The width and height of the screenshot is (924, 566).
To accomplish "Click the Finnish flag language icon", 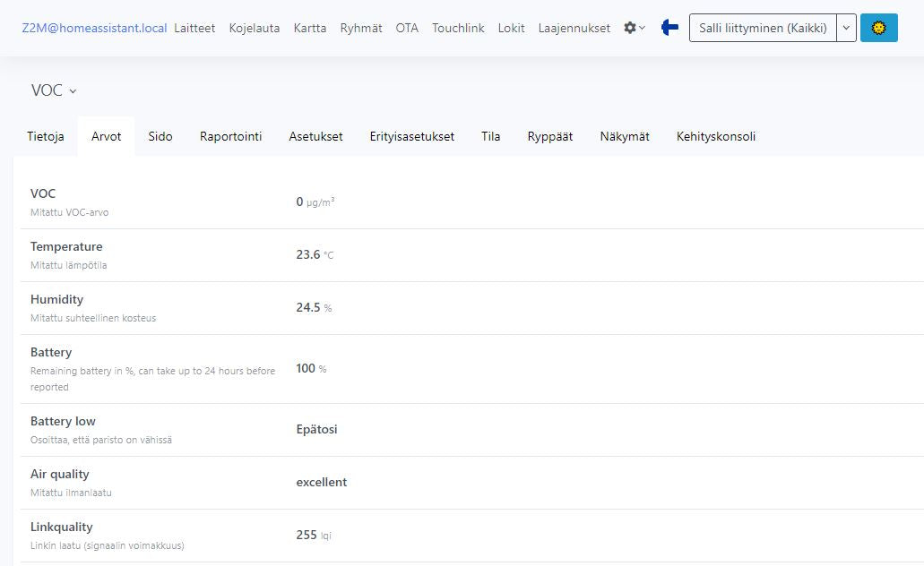I will click(x=669, y=28).
